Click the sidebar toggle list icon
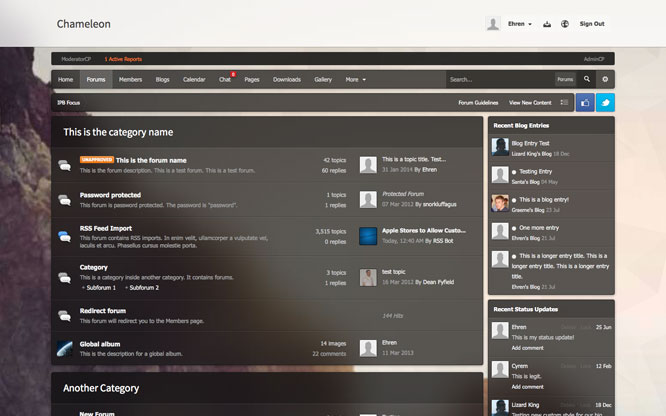This screenshot has width=666, height=416. point(564,102)
